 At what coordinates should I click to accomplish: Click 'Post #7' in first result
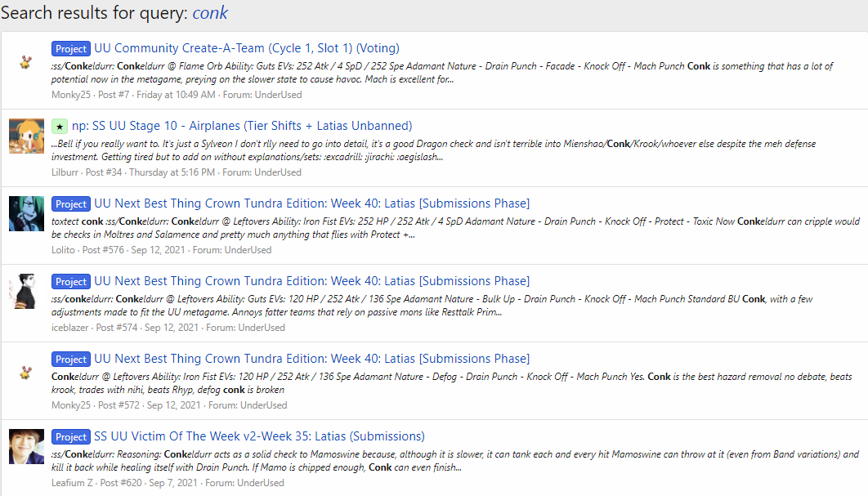(114, 95)
